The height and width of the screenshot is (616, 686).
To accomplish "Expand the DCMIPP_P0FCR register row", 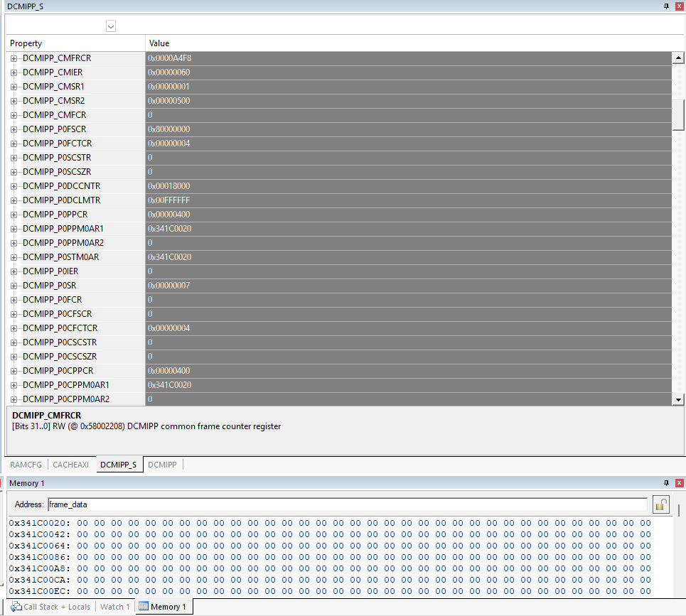I will [14, 300].
